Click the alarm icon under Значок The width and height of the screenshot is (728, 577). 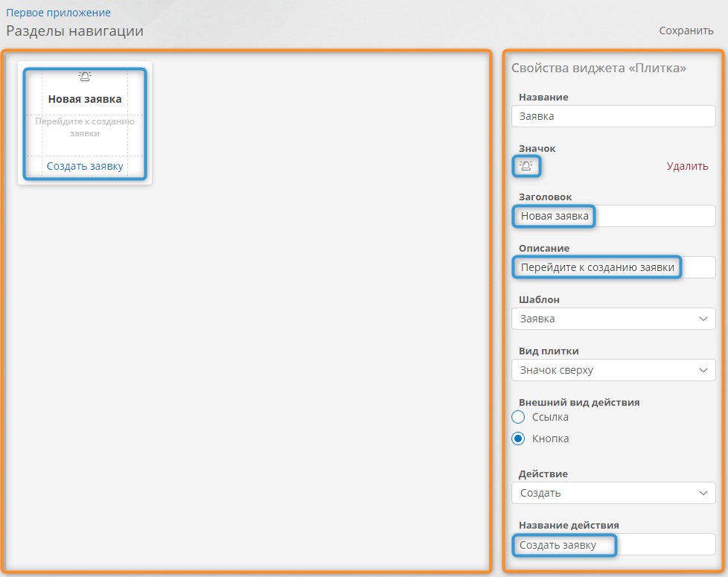pos(526,166)
